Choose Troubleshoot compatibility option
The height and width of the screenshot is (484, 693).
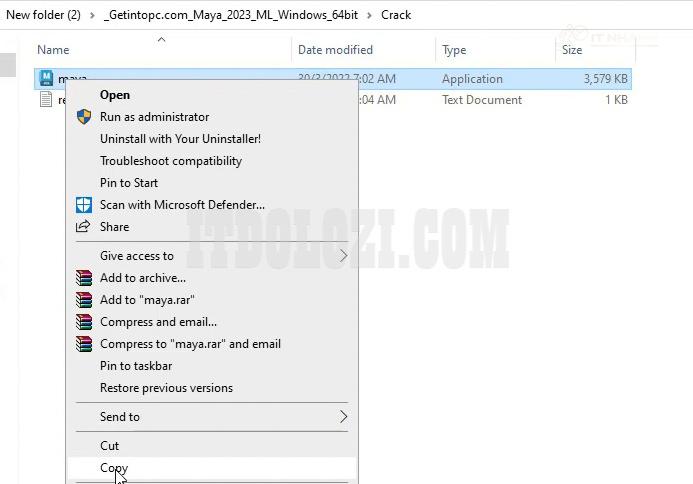[x=171, y=161]
